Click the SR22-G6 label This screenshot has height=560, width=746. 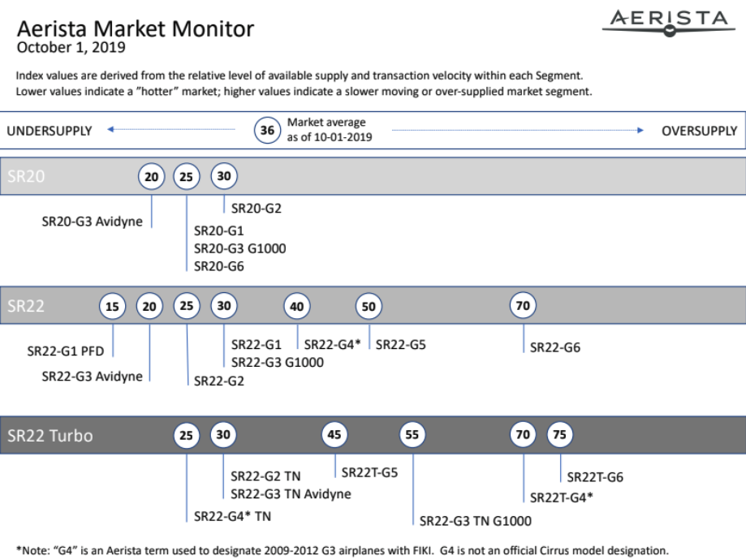[555, 347]
